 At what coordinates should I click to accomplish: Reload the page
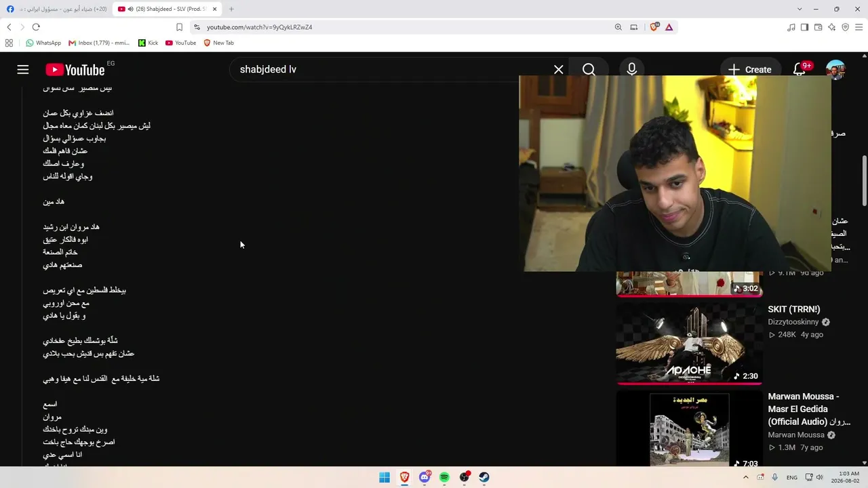coord(36,27)
